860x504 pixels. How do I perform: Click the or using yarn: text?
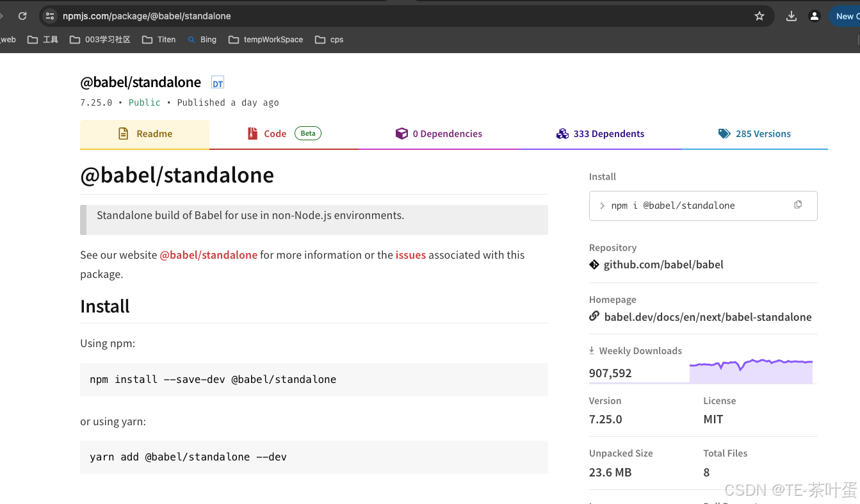(113, 421)
